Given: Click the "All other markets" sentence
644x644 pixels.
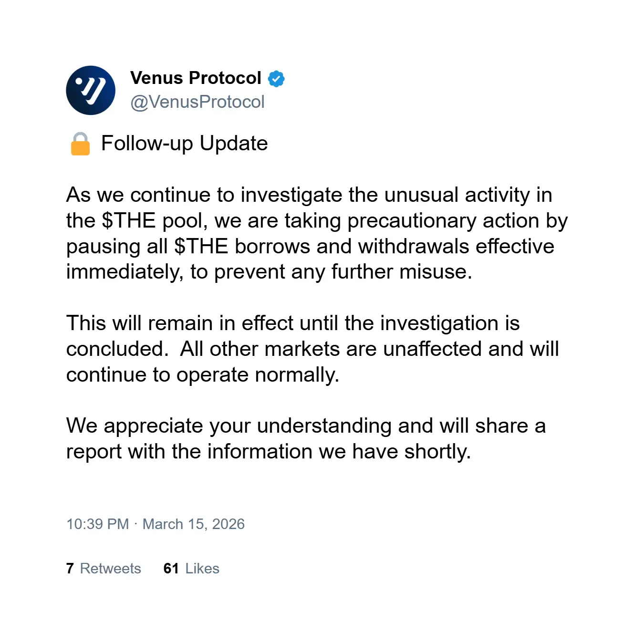Looking at the screenshot, I should pos(369,349).
